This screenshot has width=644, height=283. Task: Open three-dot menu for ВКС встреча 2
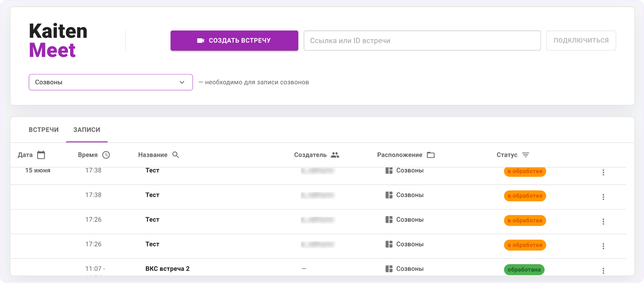[x=603, y=271]
